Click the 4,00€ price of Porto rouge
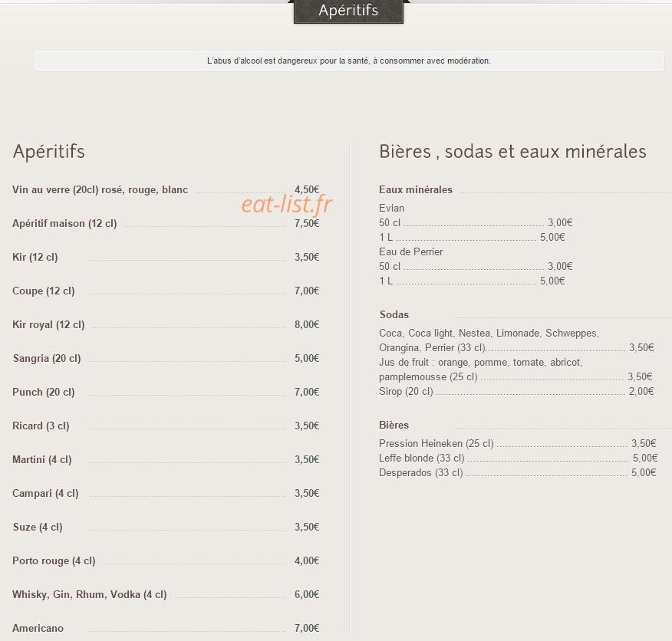 [x=307, y=560]
